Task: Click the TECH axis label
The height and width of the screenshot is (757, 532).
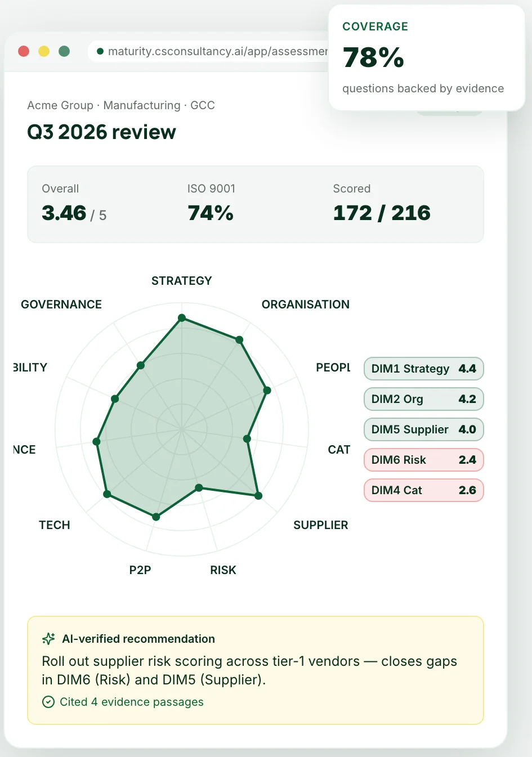Action: [55, 525]
